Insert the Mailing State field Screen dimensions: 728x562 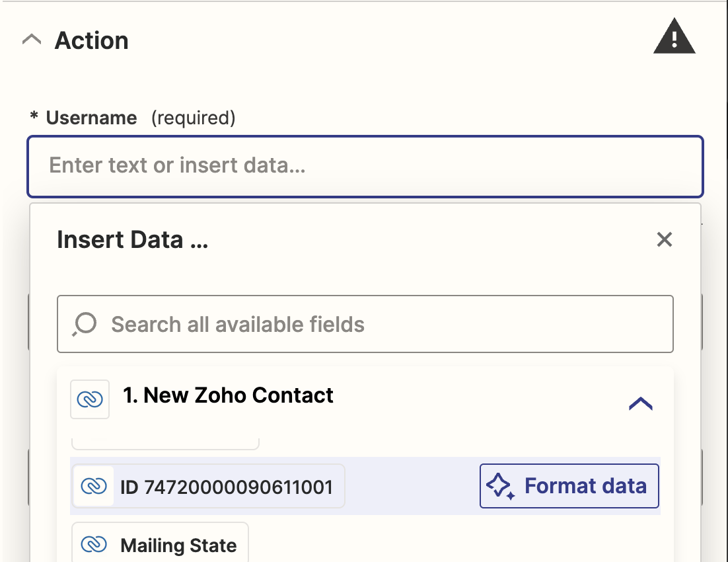point(178,545)
